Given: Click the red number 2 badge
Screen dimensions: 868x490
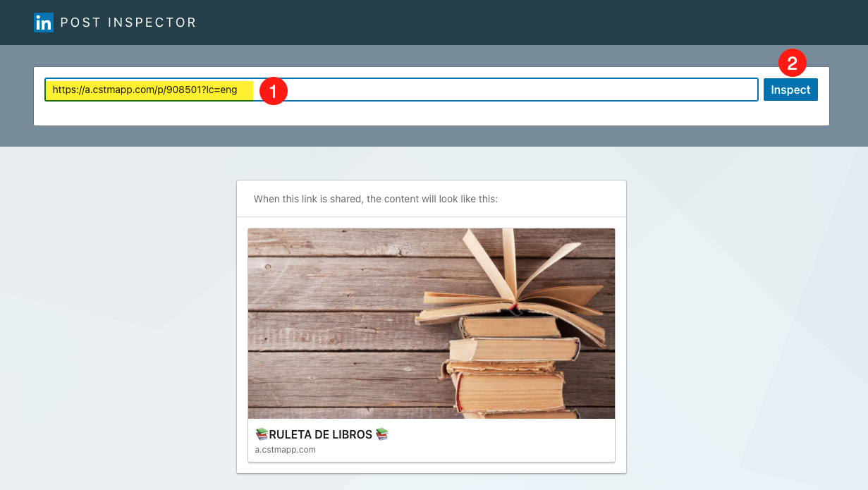Looking at the screenshot, I should tap(792, 63).
